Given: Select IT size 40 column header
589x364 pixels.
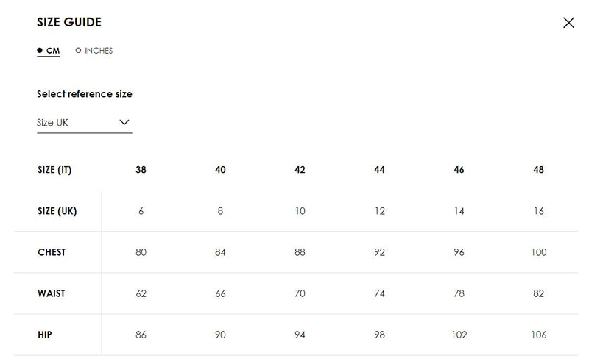Looking at the screenshot, I should click(x=220, y=170).
